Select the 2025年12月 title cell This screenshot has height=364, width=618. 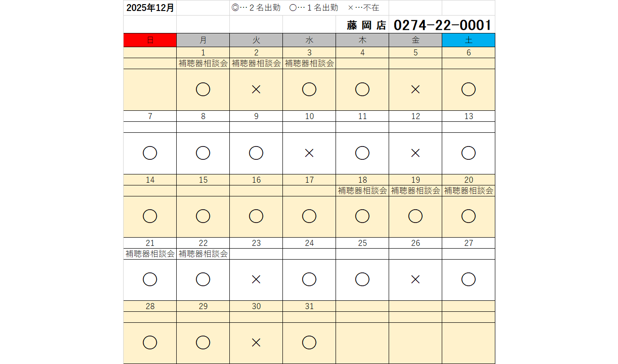[x=150, y=8]
